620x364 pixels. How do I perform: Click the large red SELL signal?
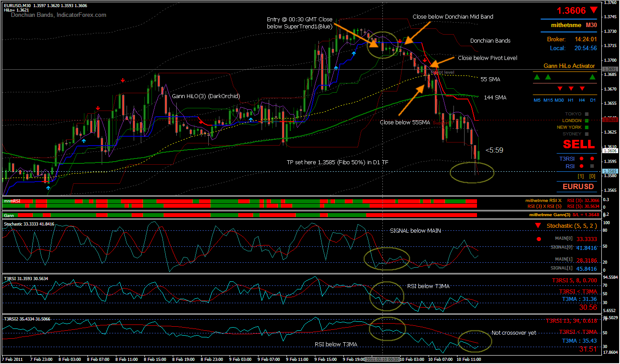[578, 144]
